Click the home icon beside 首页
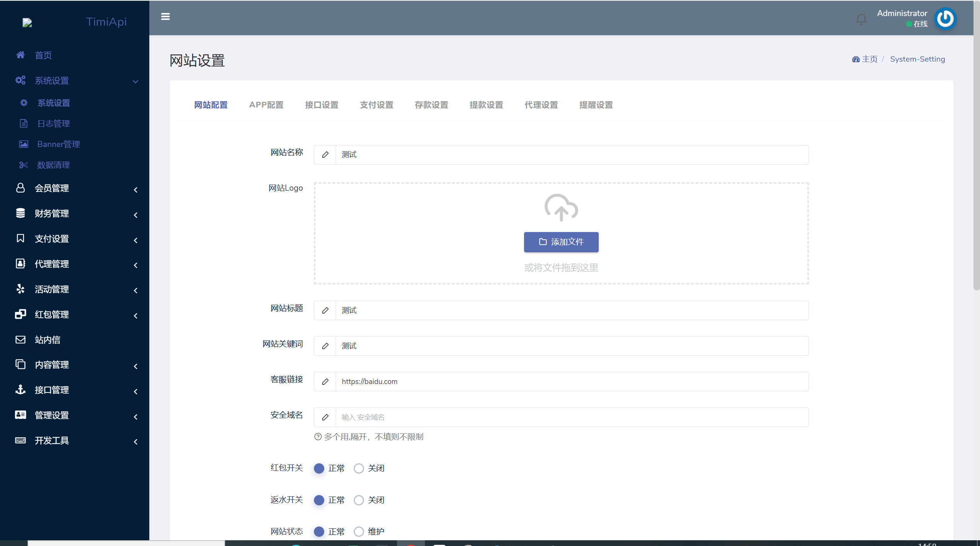 pyautogui.click(x=21, y=55)
